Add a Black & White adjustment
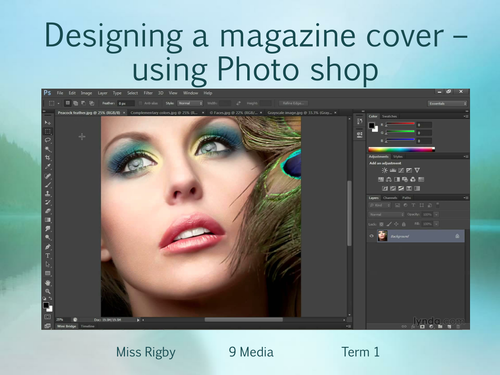Image resolution: width=500 pixels, height=375 pixels. [397, 179]
